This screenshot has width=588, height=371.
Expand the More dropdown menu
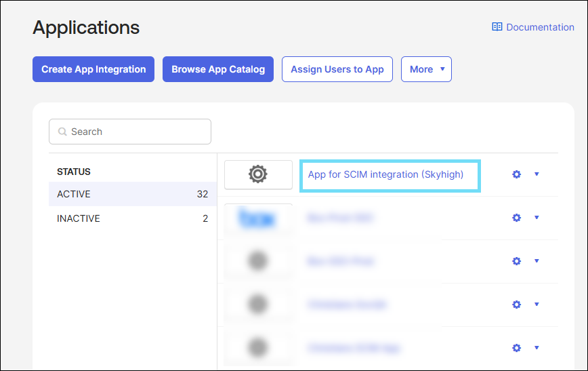pos(426,69)
